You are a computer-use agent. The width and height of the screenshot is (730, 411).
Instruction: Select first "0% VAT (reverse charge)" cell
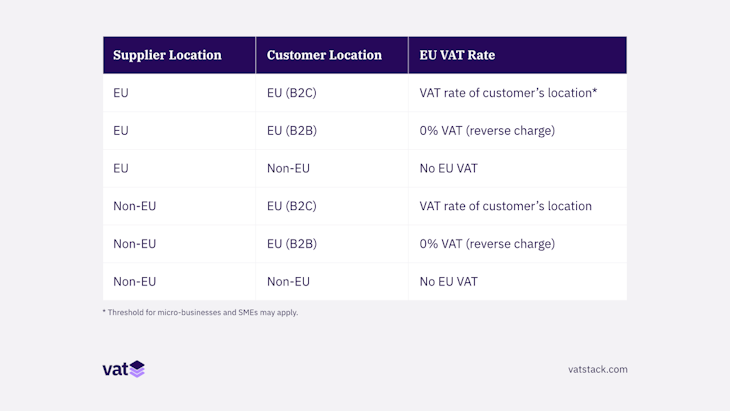pos(487,131)
